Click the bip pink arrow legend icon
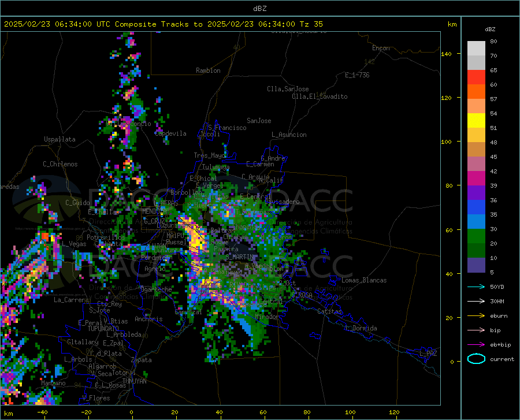Screen dimensions: 520x420 tap(476, 330)
